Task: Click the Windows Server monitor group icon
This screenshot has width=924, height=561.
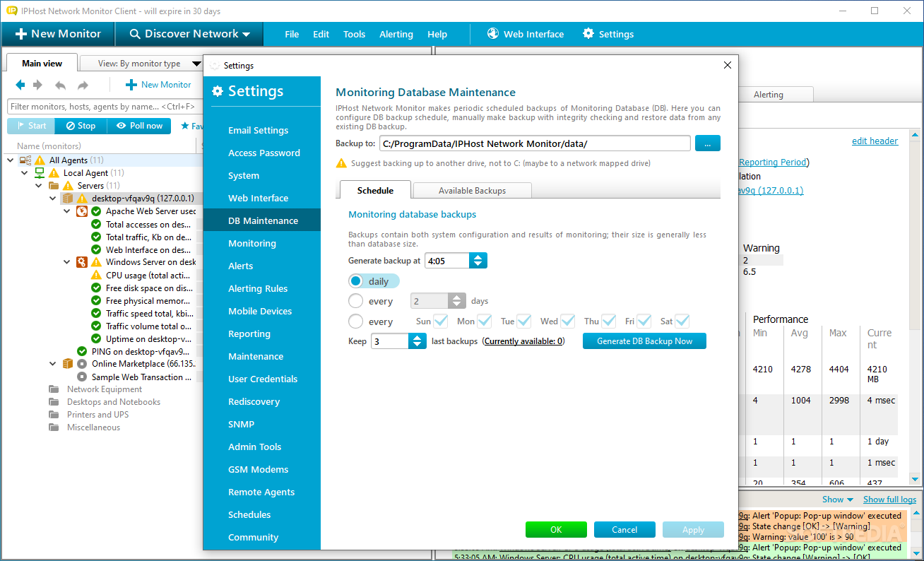Action: pyautogui.click(x=83, y=262)
